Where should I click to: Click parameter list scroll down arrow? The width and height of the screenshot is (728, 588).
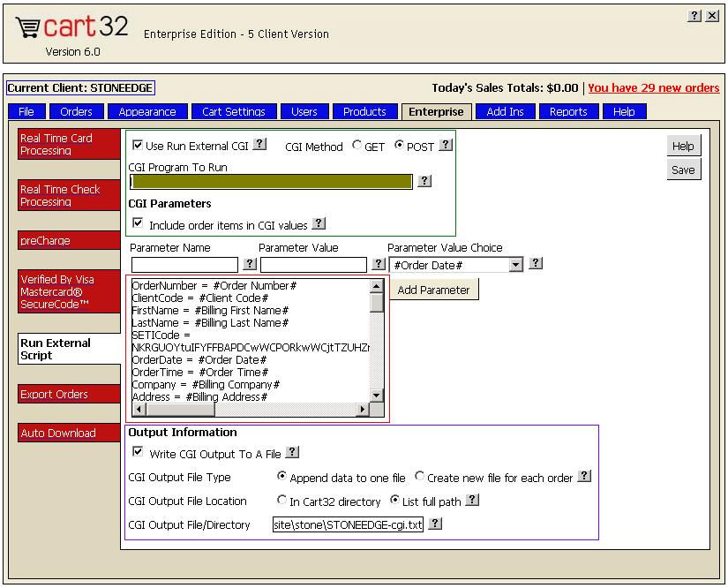(377, 396)
